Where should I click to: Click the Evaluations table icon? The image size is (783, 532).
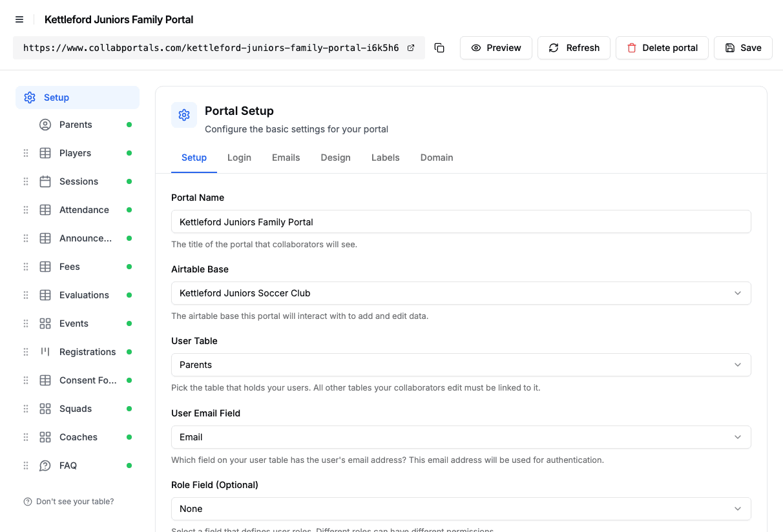[x=45, y=295]
